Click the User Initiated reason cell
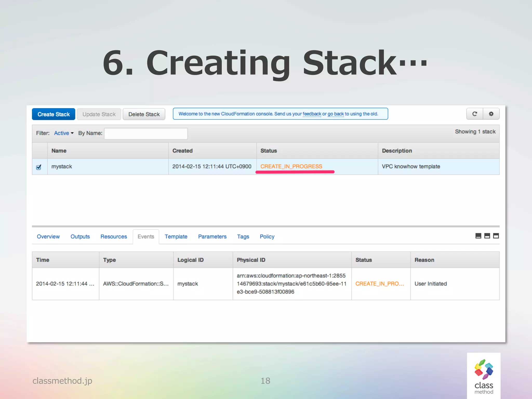Viewport: 532px width, 399px height. click(x=455, y=284)
